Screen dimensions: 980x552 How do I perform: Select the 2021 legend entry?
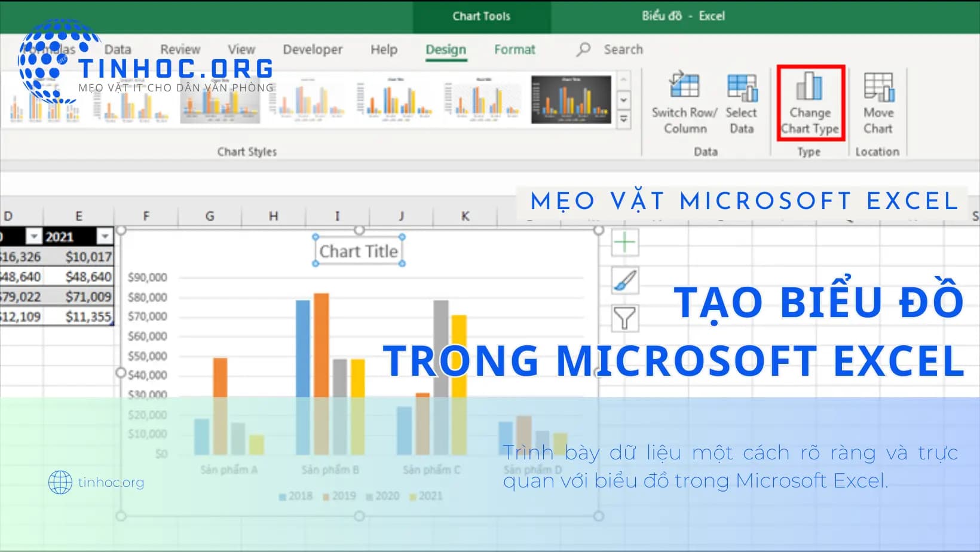pyautogui.click(x=426, y=496)
